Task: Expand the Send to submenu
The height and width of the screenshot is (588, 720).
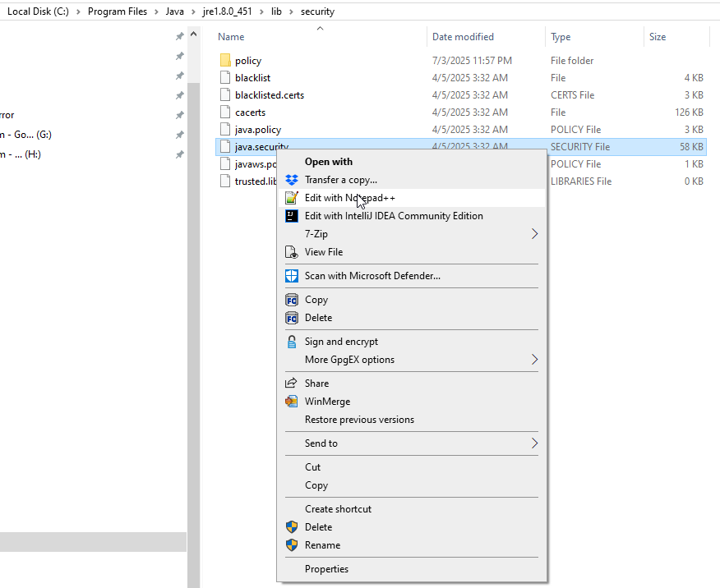Action: (534, 443)
